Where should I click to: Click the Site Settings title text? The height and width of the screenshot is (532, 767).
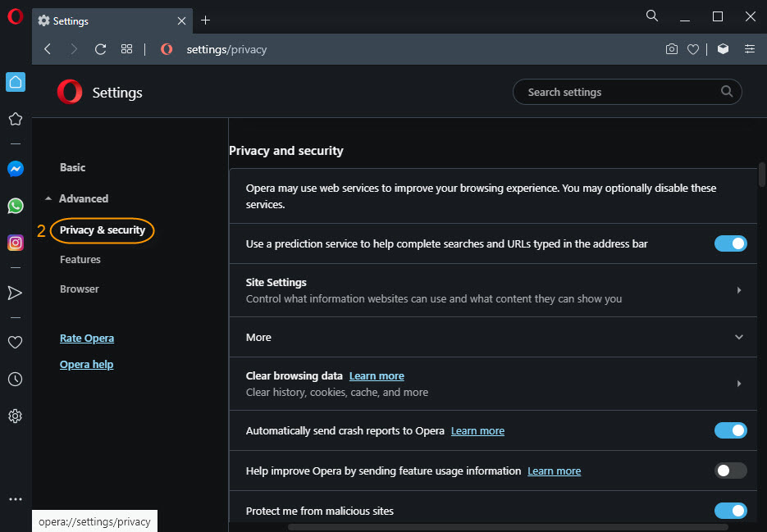(276, 282)
